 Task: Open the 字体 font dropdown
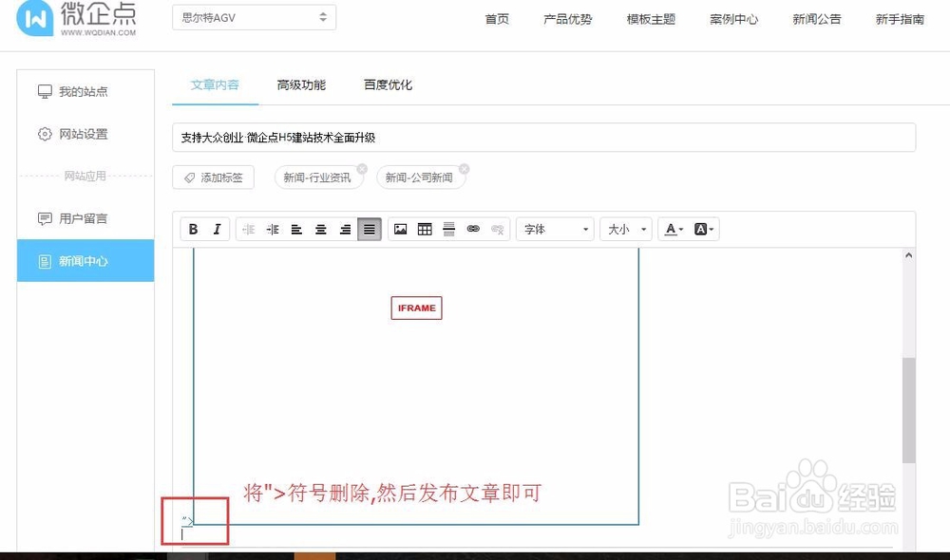555,230
